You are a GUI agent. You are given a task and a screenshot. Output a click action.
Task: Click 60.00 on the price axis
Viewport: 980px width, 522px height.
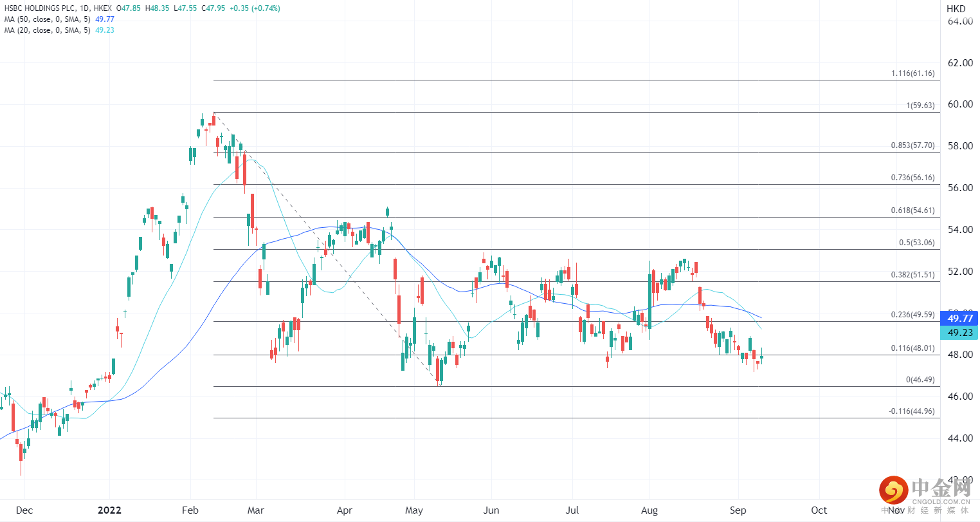[x=960, y=104]
